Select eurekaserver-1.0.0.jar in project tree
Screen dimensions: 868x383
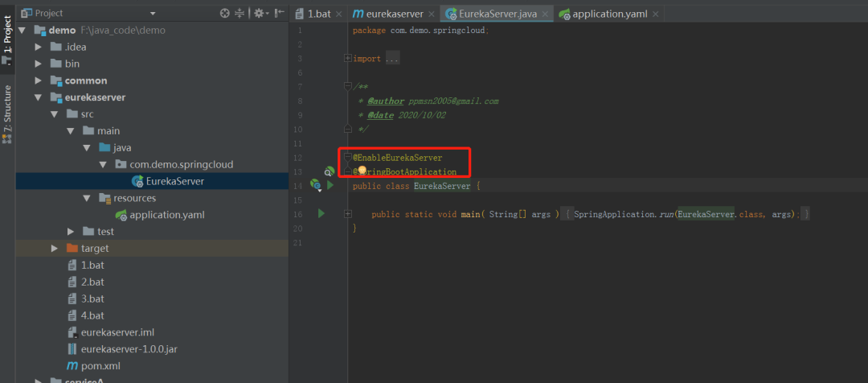[129, 349]
